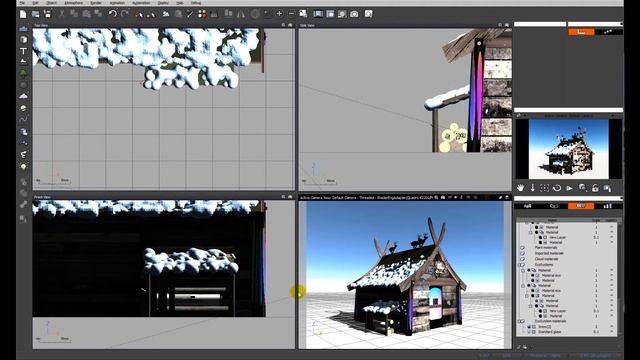Toggle maximize on the Side View pane

507,25
